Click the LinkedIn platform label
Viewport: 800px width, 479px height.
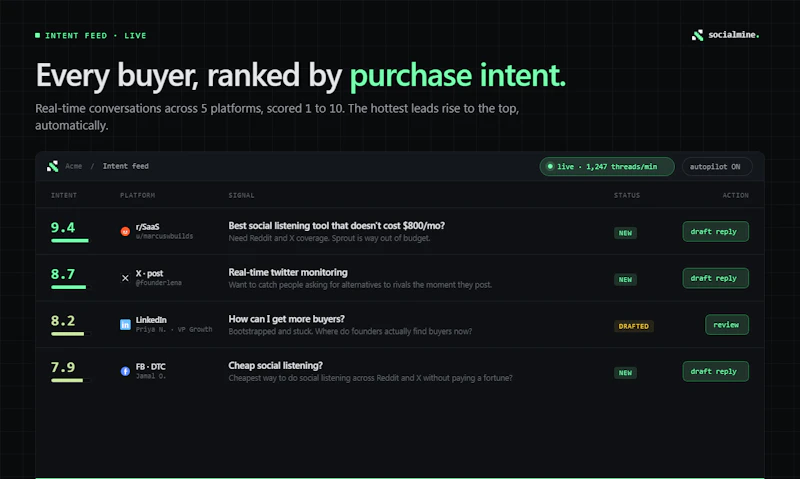click(x=151, y=320)
